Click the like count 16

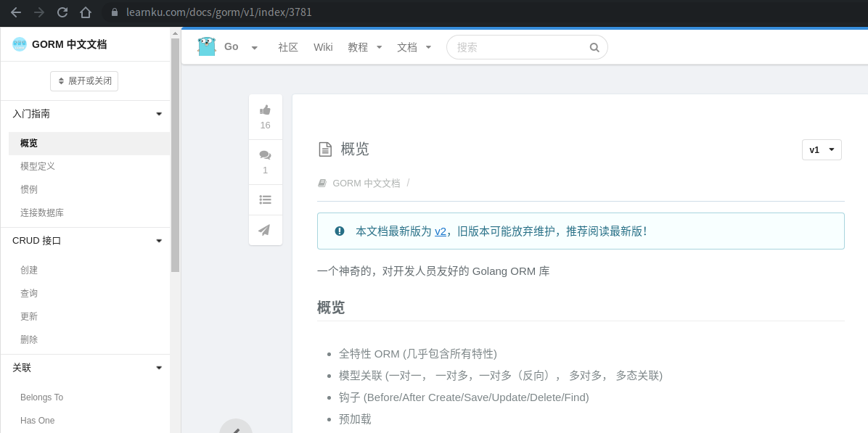(x=265, y=125)
